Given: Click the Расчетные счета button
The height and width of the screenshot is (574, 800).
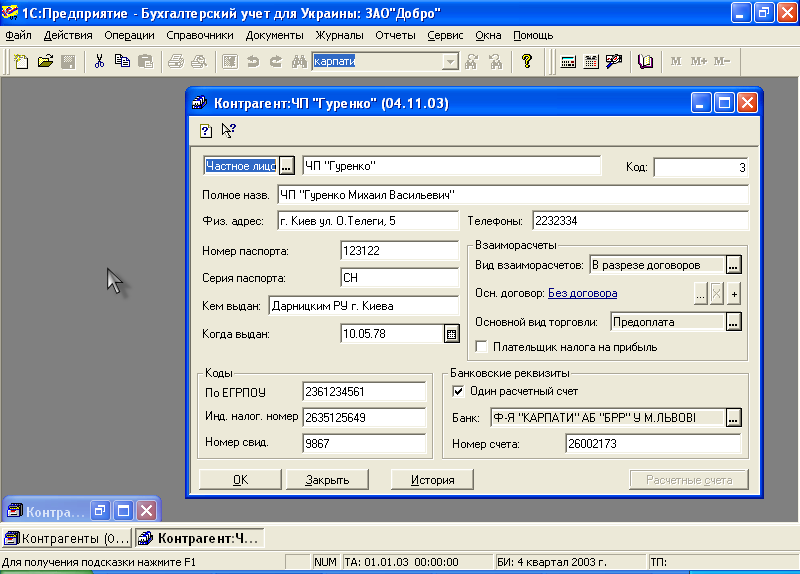Looking at the screenshot, I should click(x=689, y=480).
